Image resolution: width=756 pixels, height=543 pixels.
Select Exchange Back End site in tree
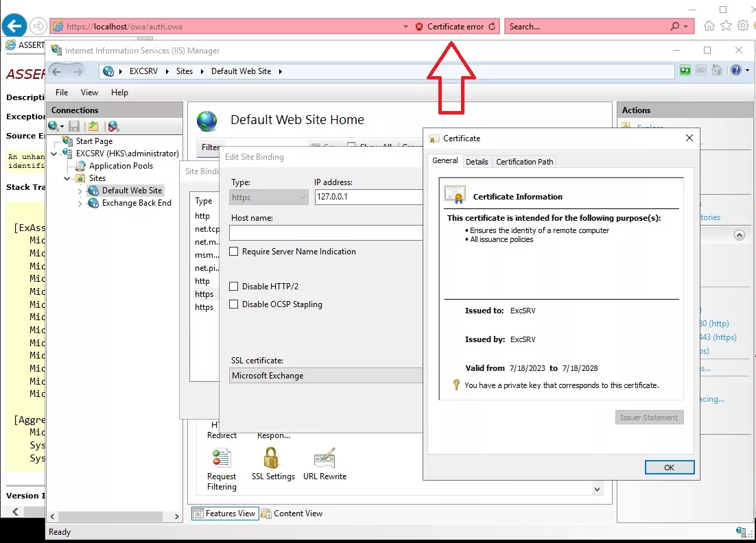(137, 203)
